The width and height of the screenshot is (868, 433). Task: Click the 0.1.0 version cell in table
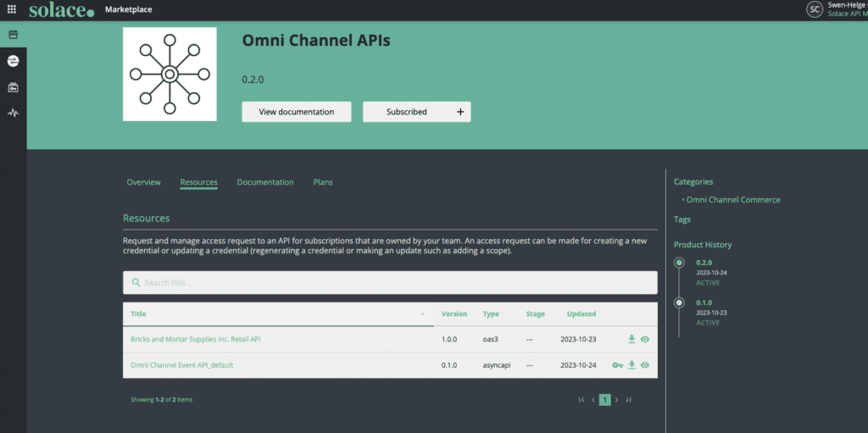[449, 365]
